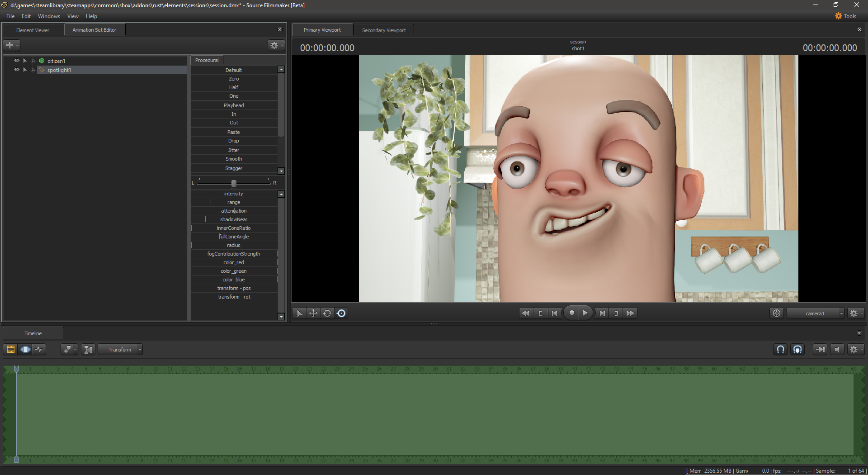Select the color_red control row

point(234,262)
